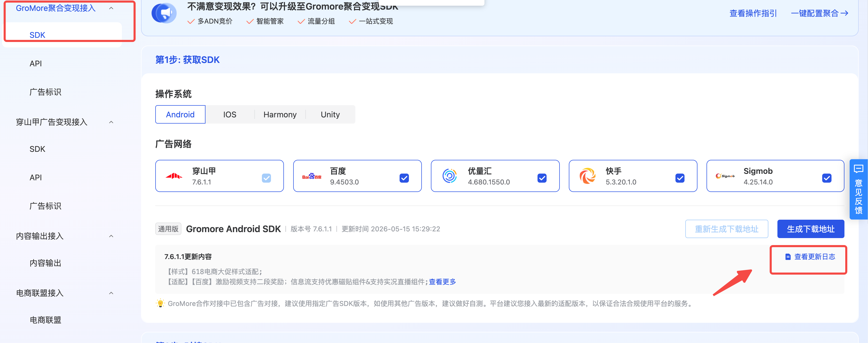Image resolution: width=868 pixels, height=343 pixels.
Task: Click the 生成下载地址 button
Action: [x=811, y=229]
